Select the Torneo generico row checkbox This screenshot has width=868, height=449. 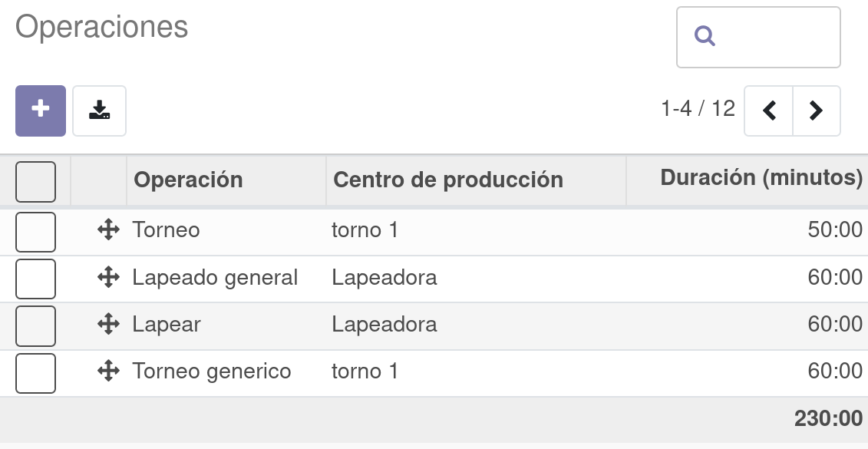tap(35, 373)
